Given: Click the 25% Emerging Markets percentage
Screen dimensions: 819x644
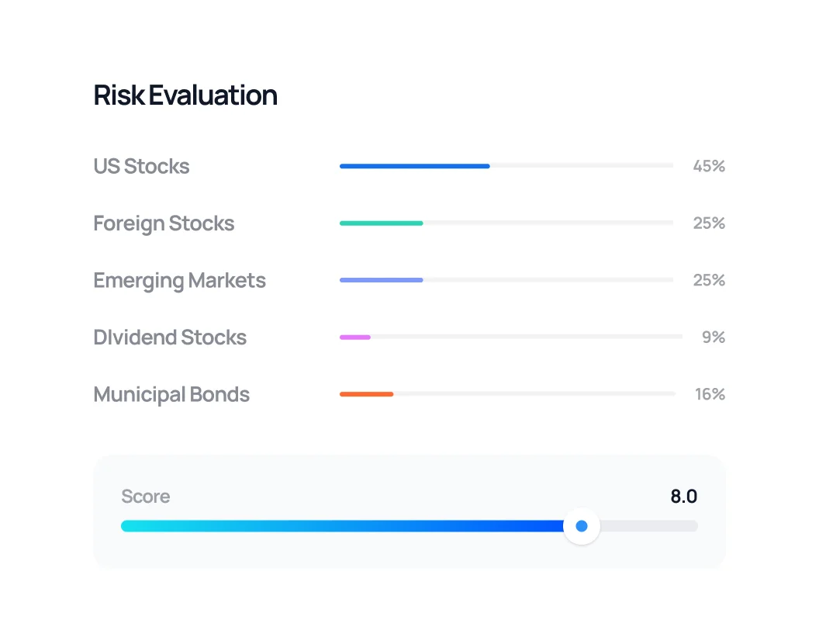Looking at the screenshot, I should 709,280.
